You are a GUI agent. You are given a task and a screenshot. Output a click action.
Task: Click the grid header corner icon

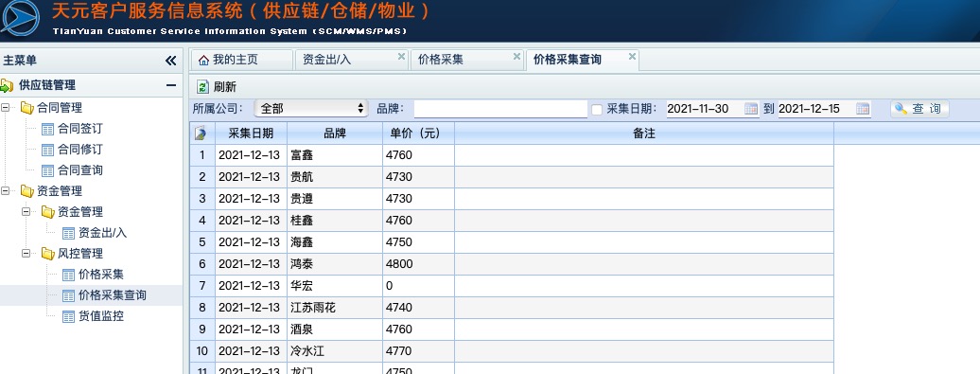[200, 134]
